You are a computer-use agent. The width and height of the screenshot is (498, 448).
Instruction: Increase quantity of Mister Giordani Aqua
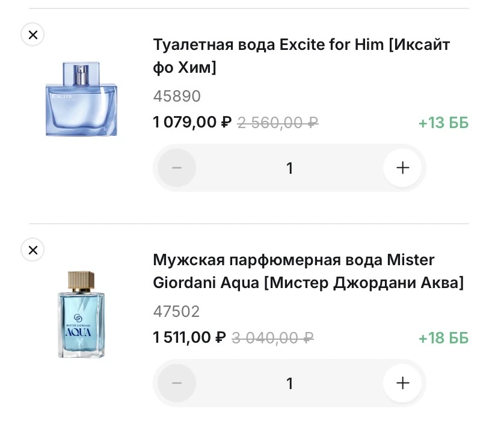coord(402,383)
